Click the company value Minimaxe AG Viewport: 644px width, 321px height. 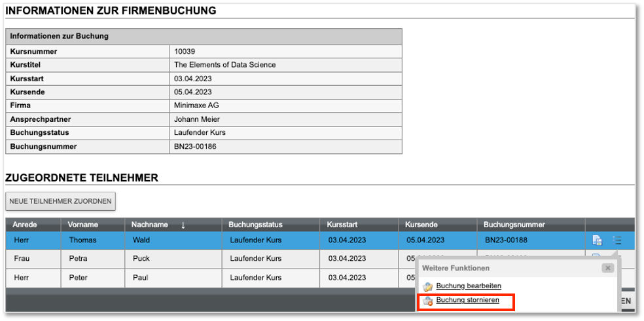coord(196,105)
